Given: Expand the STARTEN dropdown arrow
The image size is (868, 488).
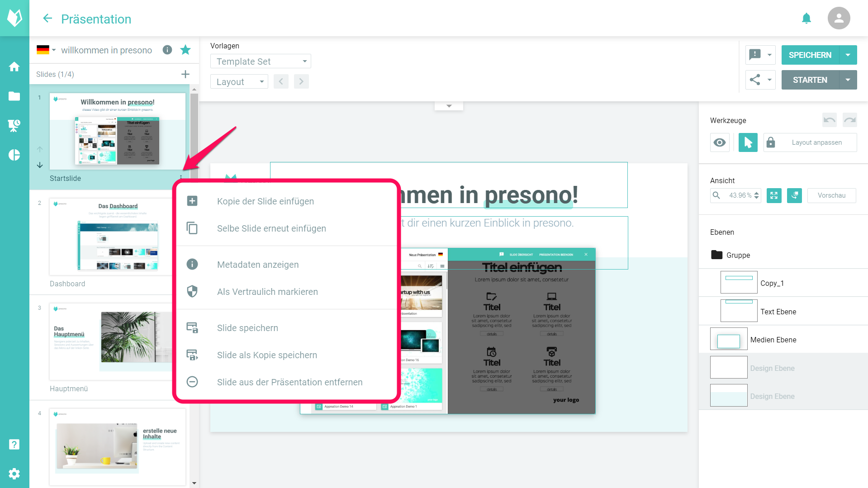Looking at the screenshot, I should point(848,80).
